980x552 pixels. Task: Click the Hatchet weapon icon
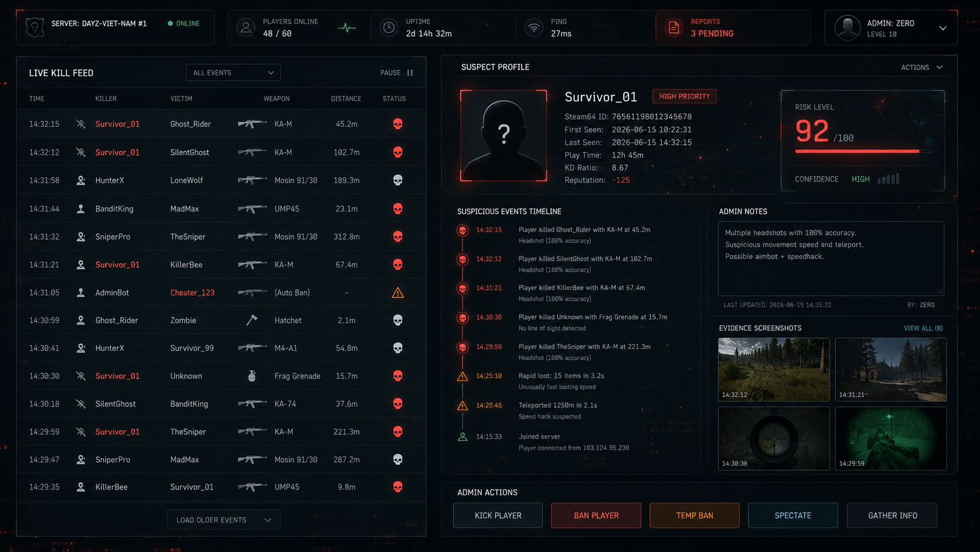click(x=252, y=320)
